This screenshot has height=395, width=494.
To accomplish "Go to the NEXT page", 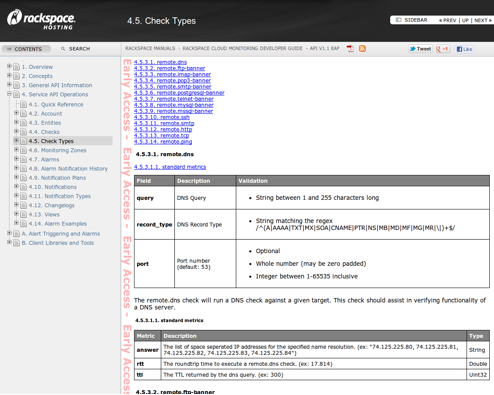I will point(483,20).
